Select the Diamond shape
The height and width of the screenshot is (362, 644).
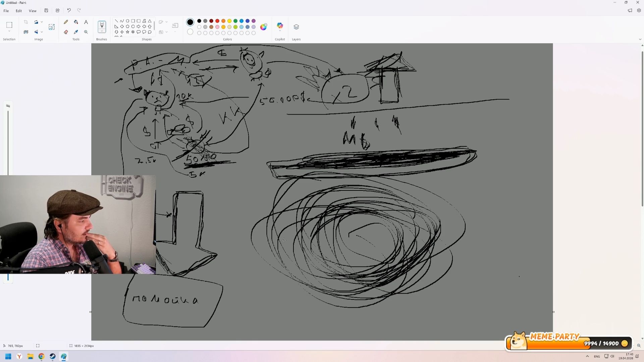(x=122, y=27)
